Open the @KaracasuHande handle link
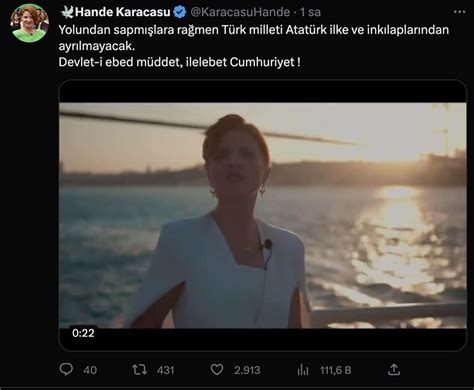Viewport: 474px width, 390px height. coord(240,12)
